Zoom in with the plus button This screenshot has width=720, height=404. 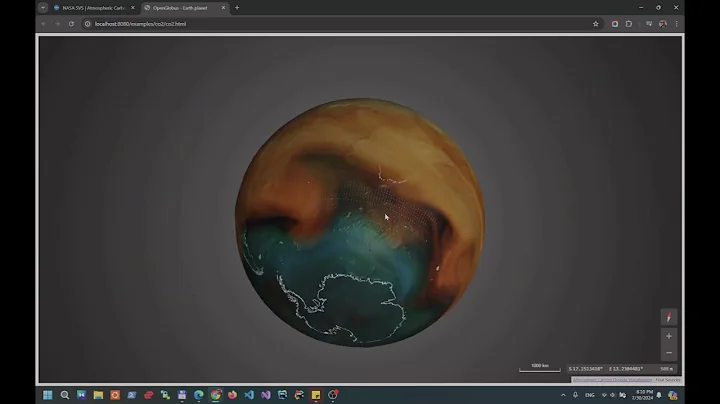coord(669,336)
